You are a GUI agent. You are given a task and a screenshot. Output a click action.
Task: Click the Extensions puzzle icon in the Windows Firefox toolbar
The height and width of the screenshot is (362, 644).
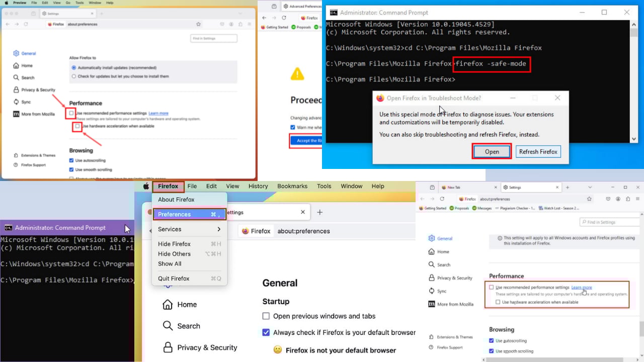pyautogui.click(x=628, y=199)
